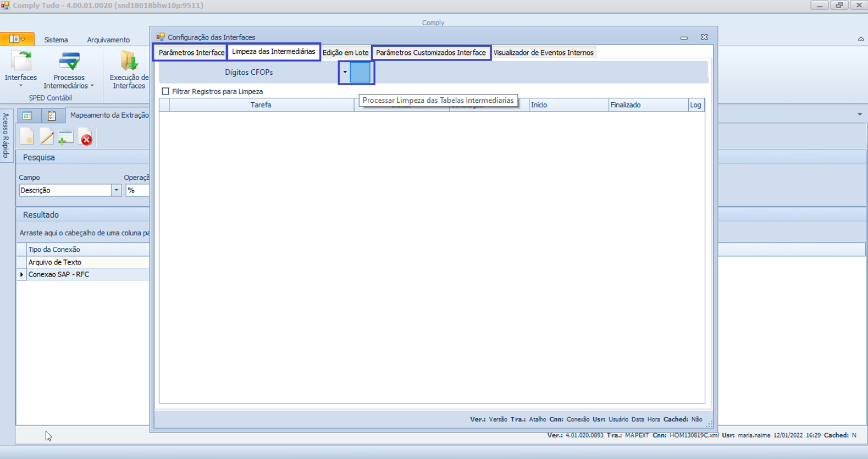Select the Mapeamento da Extração tab
Screen dimensions: 868x459
[109, 115]
